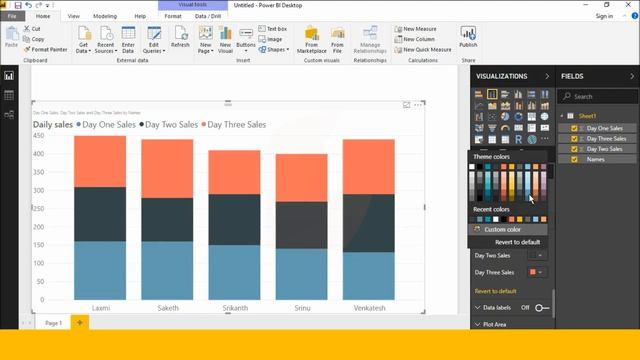
Task: Uncheck the Day Three Sales field
Action: (574, 139)
